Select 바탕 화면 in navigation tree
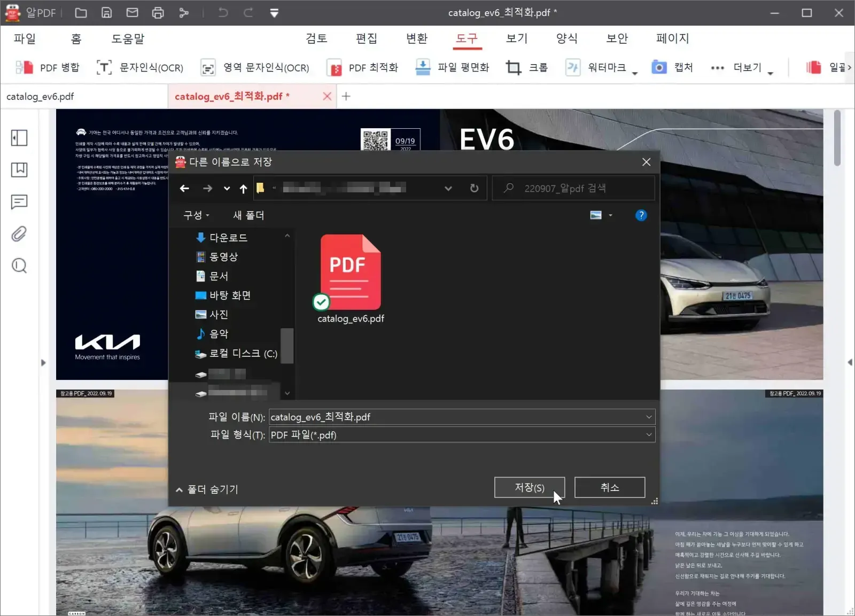The image size is (855, 616). [223, 295]
